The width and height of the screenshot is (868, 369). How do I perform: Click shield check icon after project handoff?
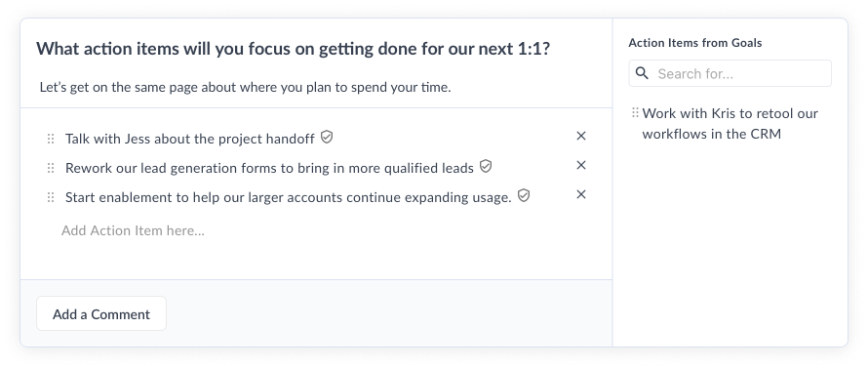pos(327,137)
